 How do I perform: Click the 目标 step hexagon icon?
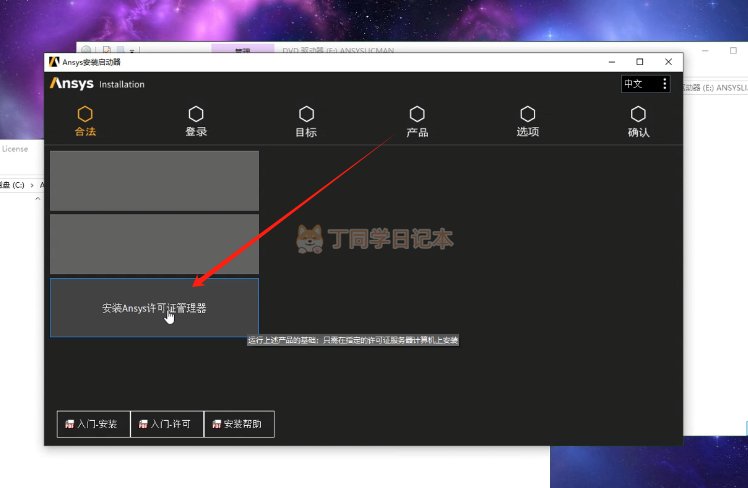point(306,114)
